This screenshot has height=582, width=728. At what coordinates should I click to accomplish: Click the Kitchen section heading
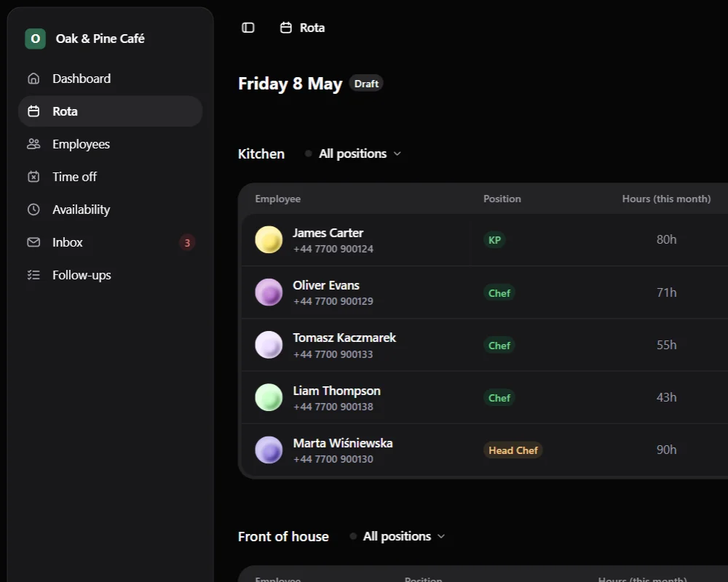click(x=261, y=154)
